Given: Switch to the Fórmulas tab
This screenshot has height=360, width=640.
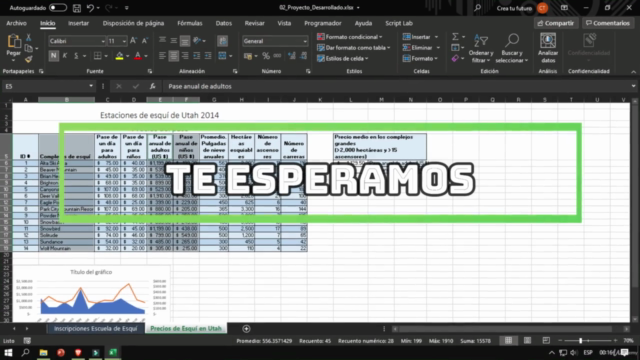Looking at the screenshot, I should (189, 23).
